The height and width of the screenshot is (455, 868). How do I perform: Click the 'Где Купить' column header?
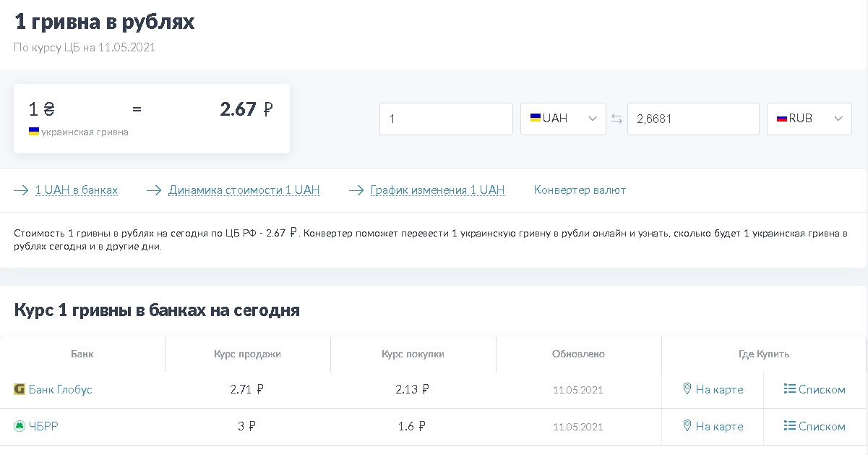764,354
